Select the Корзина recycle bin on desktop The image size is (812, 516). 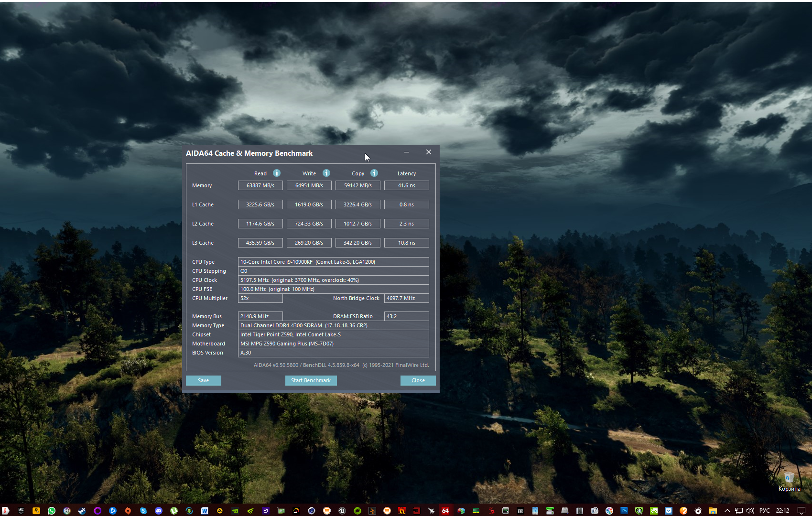tap(789, 481)
